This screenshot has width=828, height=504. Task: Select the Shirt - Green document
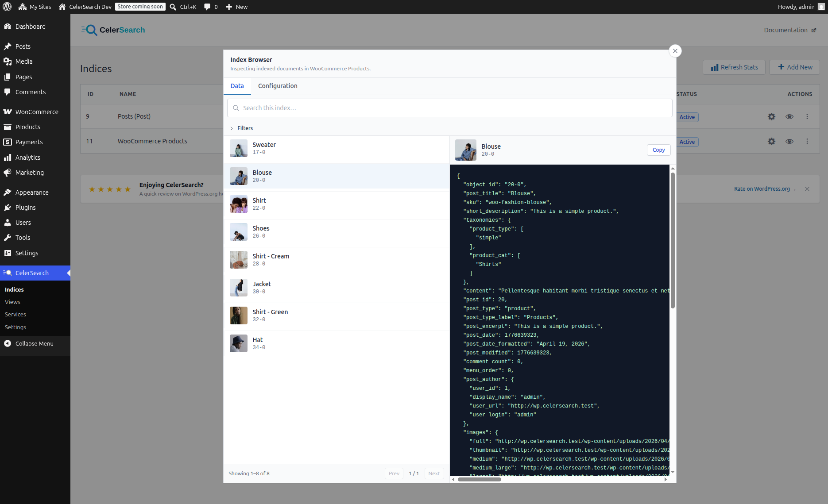[337, 316]
